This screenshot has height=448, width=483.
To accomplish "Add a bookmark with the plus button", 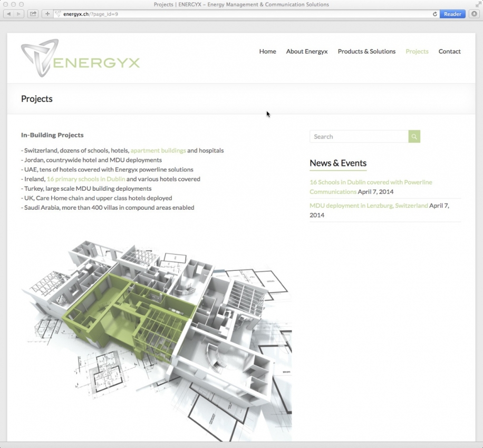I will tap(47, 14).
